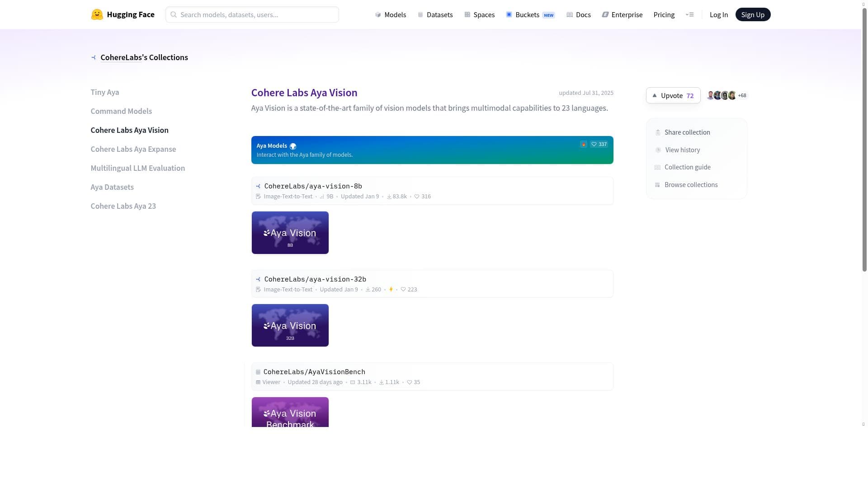Click the Aya Vision 32B thumbnail

click(x=290, y=325)
